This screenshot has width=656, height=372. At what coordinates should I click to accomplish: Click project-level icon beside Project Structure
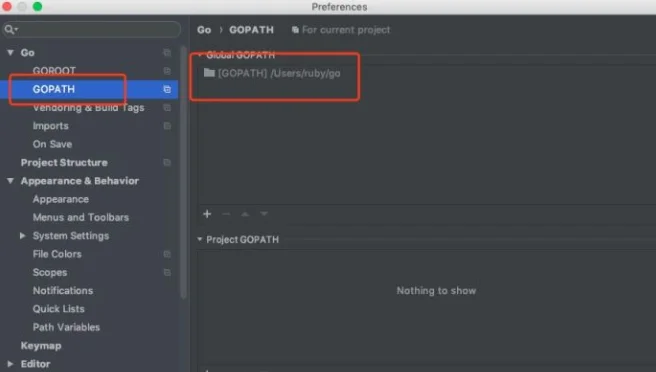click(x=167, y=162)
